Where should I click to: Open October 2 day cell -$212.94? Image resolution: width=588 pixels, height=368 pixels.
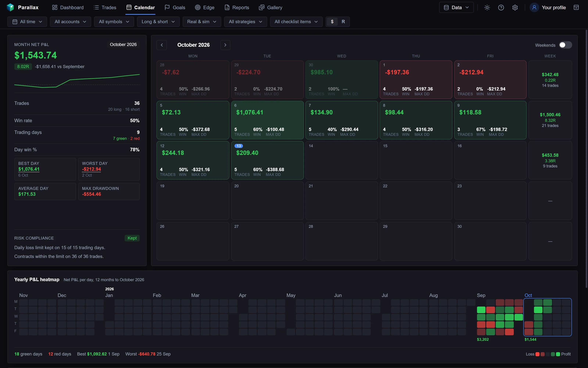(490, 80)
